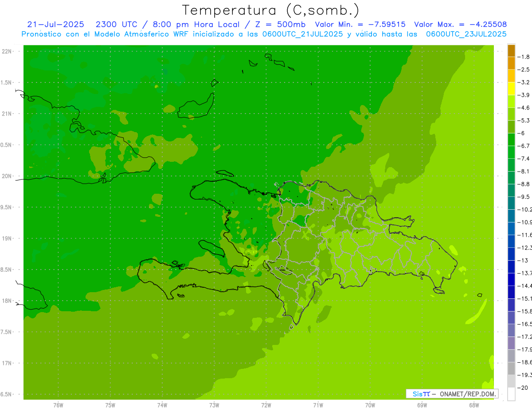The height and width of the screenshot is (411, 532).
Task: Click the Valor Min. = -7.59515 value
Action: (x=360, y=24)
